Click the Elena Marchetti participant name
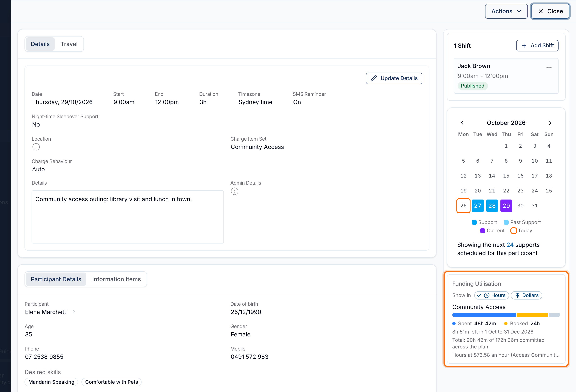The image size is (576, 392). [46, 312]
